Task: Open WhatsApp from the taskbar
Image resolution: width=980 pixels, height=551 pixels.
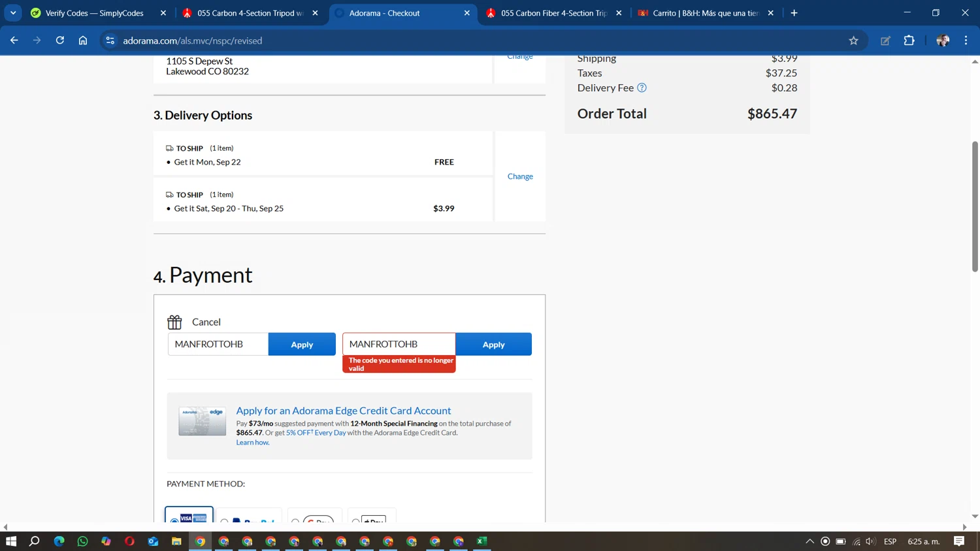Action: [82, 541]
